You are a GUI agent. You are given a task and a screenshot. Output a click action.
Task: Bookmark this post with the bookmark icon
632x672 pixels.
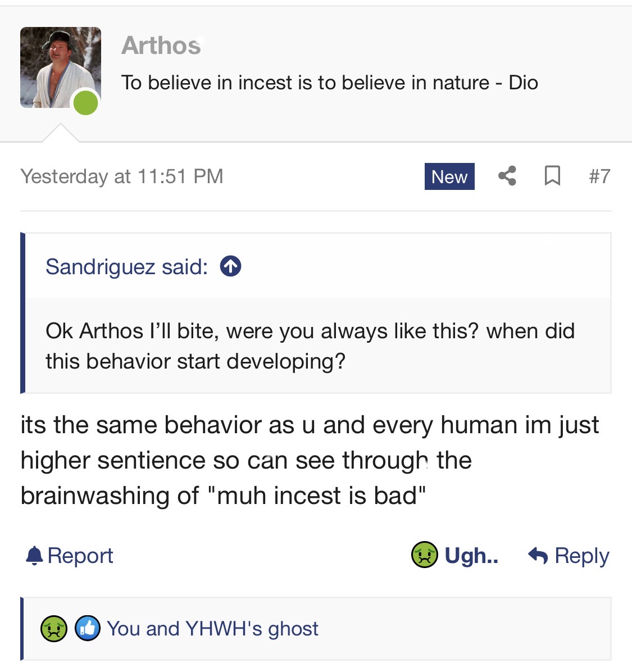[x=552, y=176]
